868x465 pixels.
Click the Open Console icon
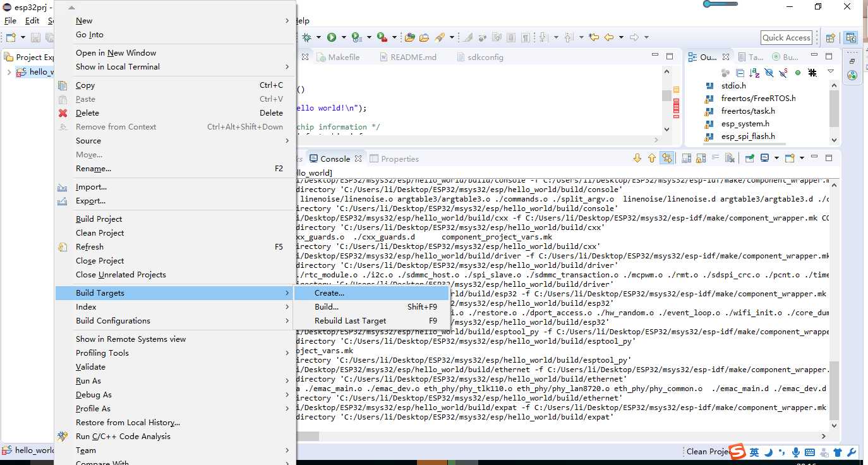pos(790,158)
